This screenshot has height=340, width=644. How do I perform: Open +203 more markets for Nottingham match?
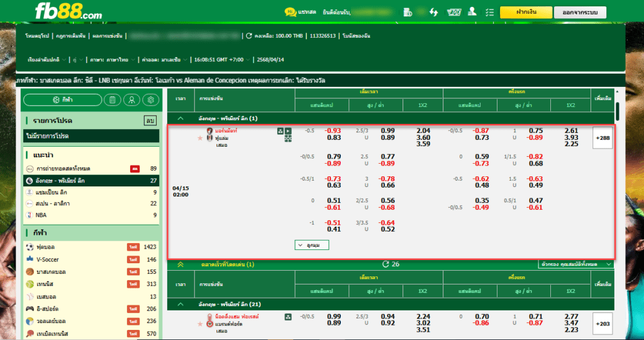tap(602, 324)
